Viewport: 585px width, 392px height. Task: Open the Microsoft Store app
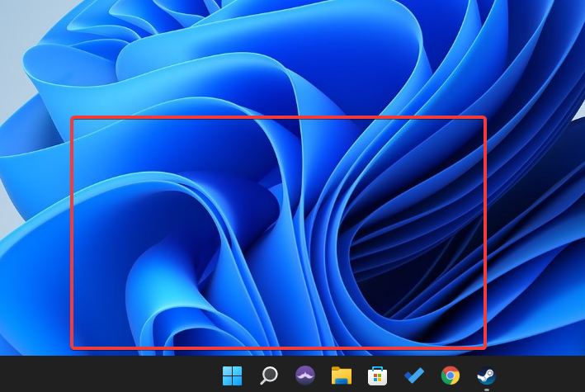point(377,375)
